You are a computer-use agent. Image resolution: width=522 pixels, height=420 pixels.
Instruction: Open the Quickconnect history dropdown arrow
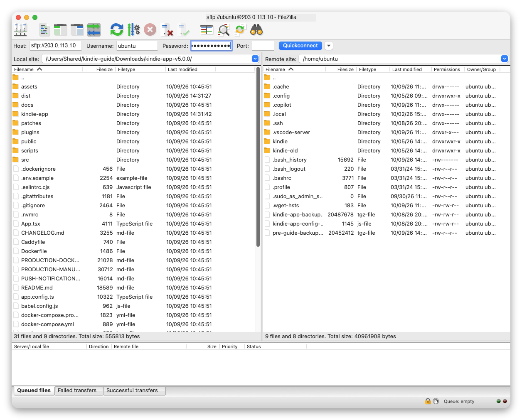coord(329,46)
